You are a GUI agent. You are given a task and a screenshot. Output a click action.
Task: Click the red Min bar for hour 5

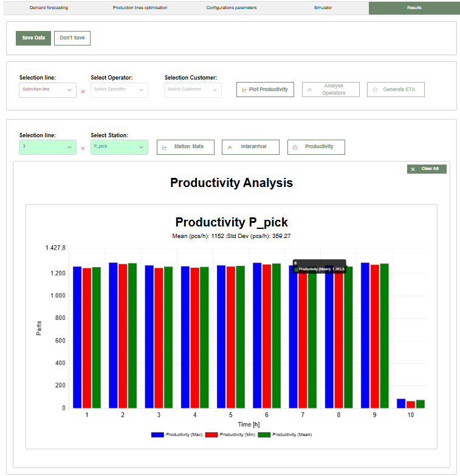tap(231, 338)
